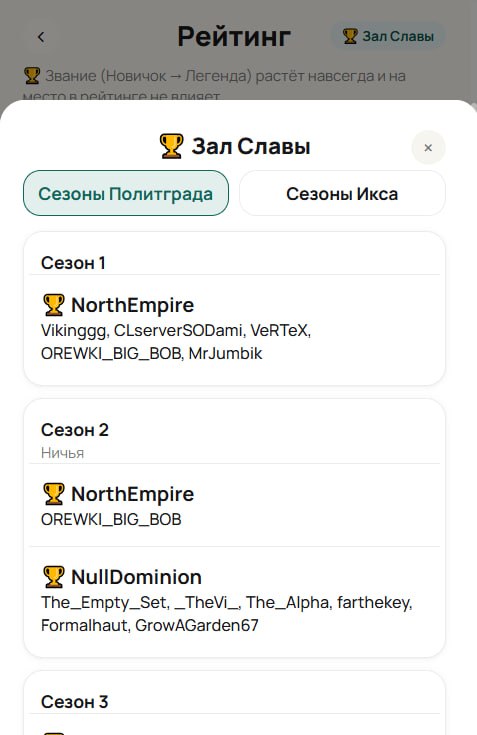
Task: Click the Season 1 NorthEmpire member list
Action: [x=176, y=342]
